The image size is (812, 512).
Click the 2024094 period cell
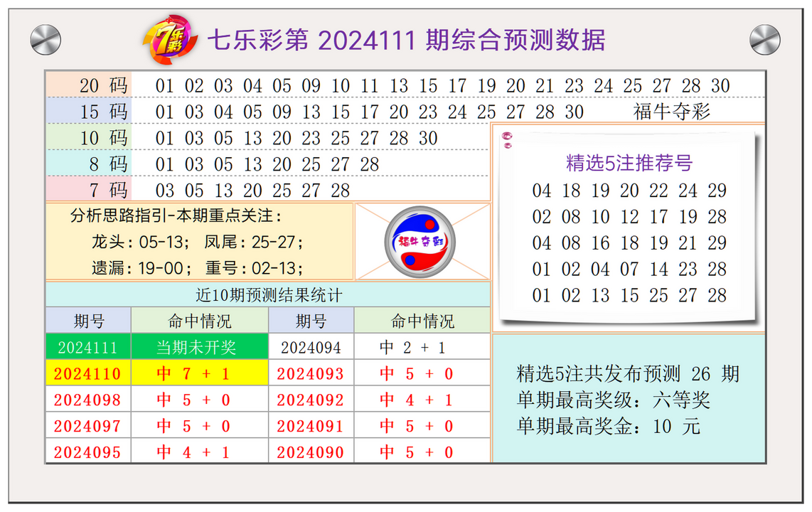[311, 347]
